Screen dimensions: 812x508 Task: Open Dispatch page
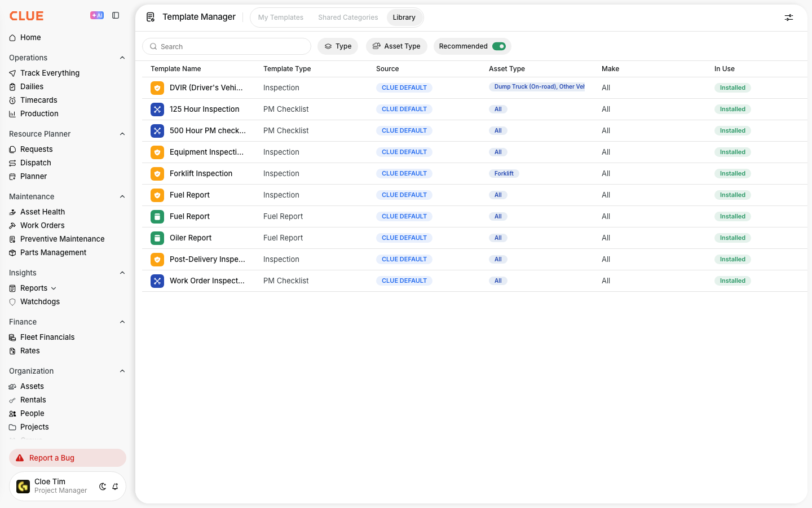36,163
